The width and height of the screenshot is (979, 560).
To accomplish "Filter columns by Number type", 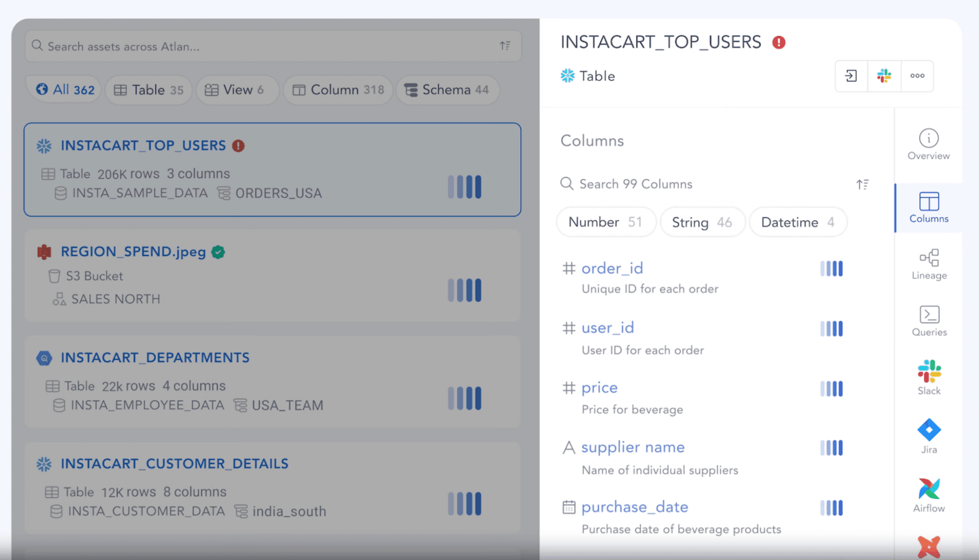I will pyautogui.click(x=606, y=222).
